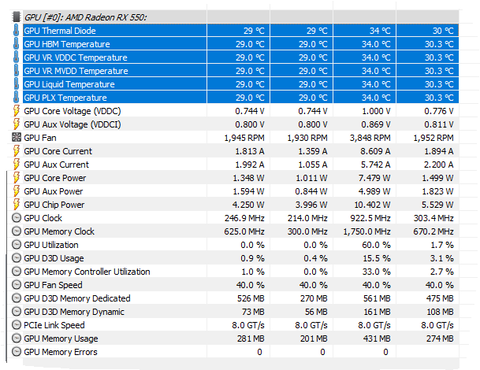480x370 pixels.
Task: Click the round icon for GPU Utilization
Action: click(x=16, y=244)
